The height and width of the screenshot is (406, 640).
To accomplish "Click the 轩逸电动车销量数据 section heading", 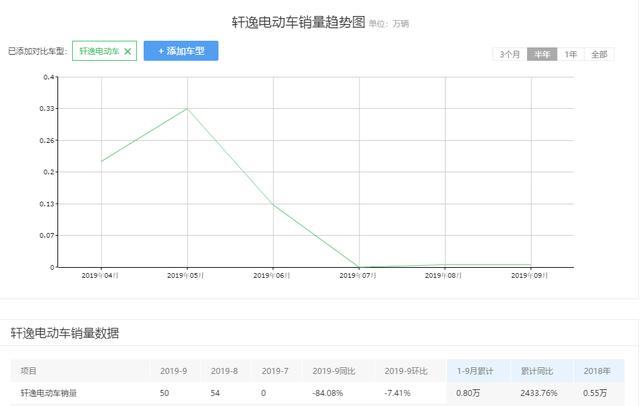I will click(x=64, y=333).
